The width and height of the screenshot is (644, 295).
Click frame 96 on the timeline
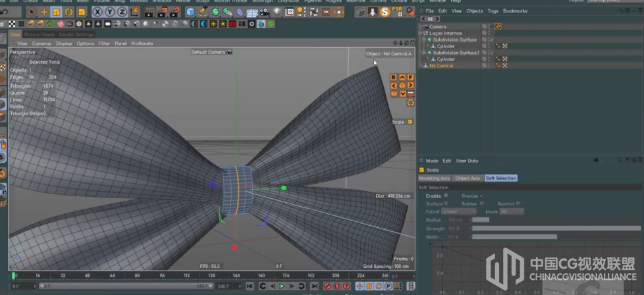162,276
